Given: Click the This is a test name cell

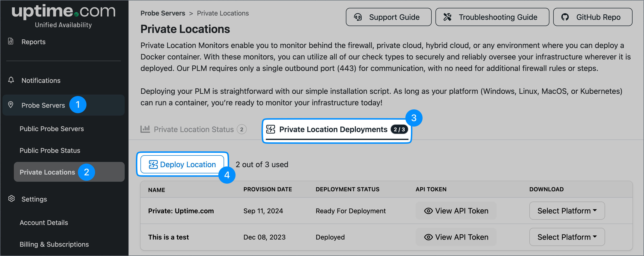Looking at the screenshot, I should point(168,237).
